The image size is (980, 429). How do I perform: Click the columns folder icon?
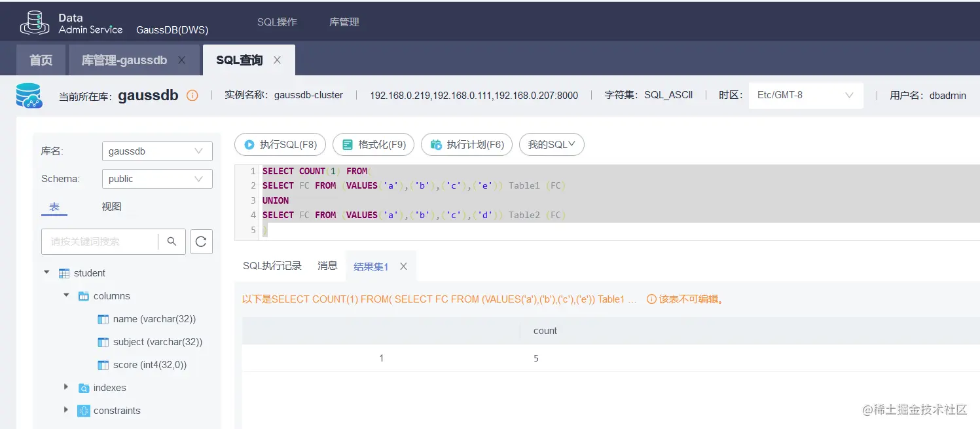click(x=84, y=296)
